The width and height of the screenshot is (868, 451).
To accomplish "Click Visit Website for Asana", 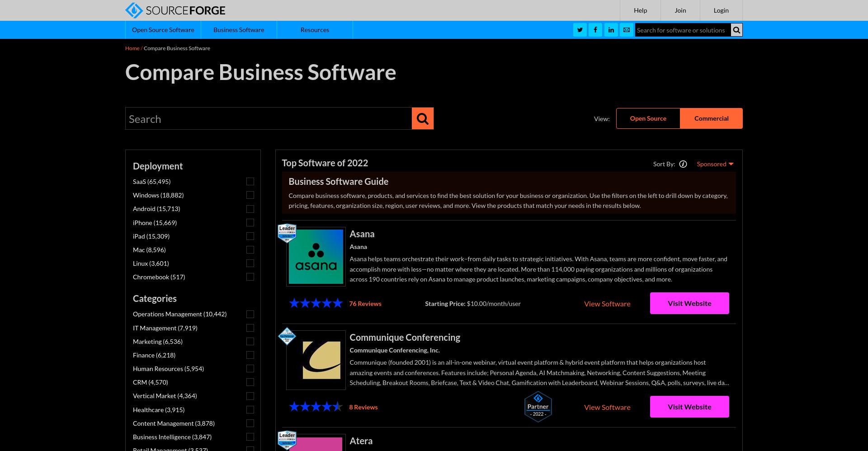I will click(689, 303).
